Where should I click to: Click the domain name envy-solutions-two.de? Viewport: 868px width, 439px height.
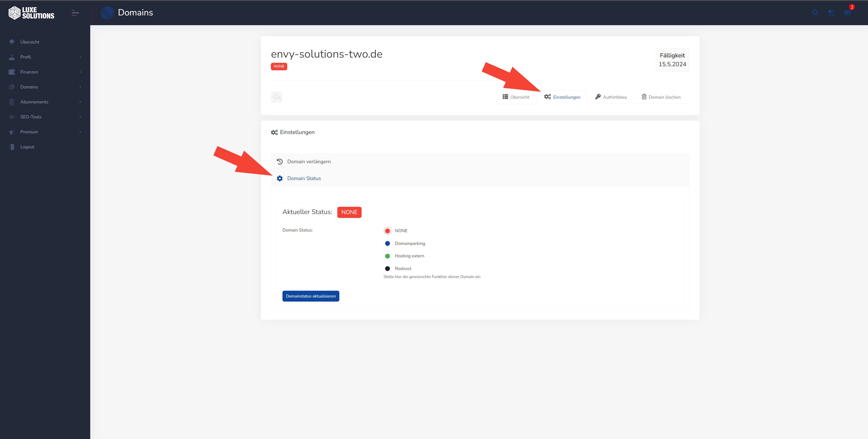(326, 54)
